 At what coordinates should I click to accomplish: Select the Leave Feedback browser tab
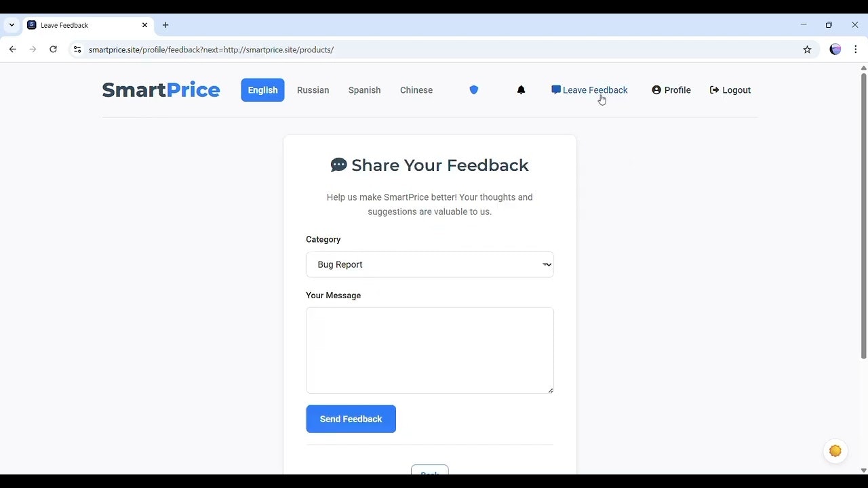click(x=87, y=25)
